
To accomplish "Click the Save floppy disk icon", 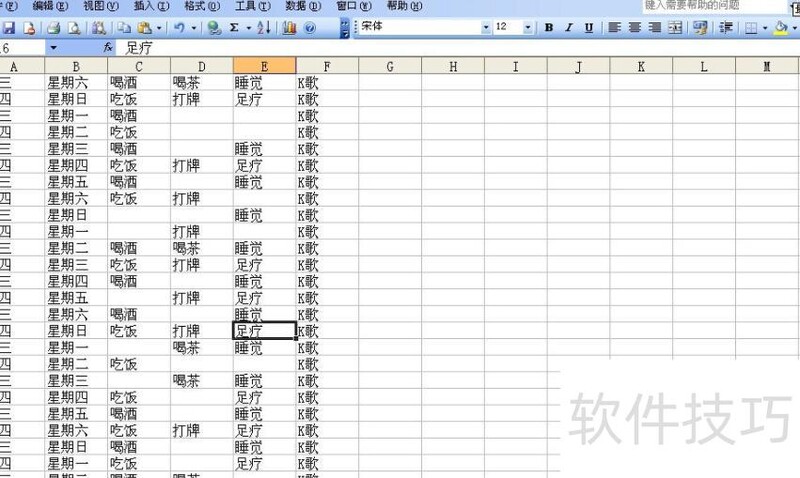I will (x=9, y=28).
